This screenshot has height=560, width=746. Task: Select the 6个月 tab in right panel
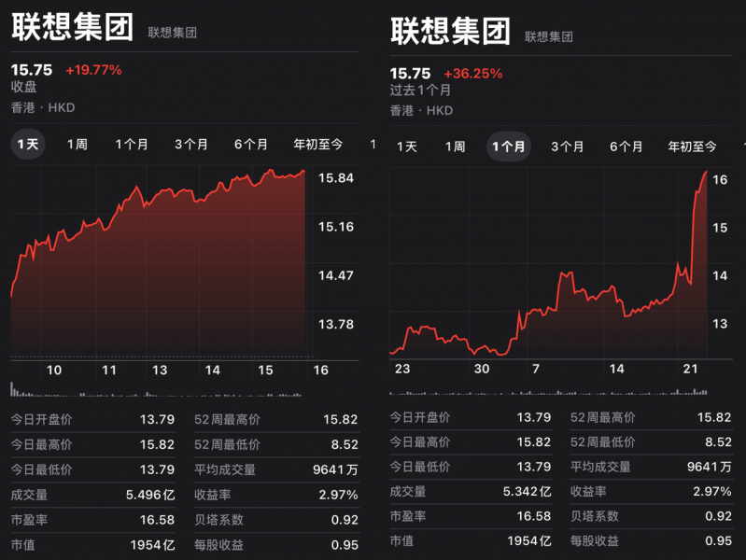tap(626, 147)
